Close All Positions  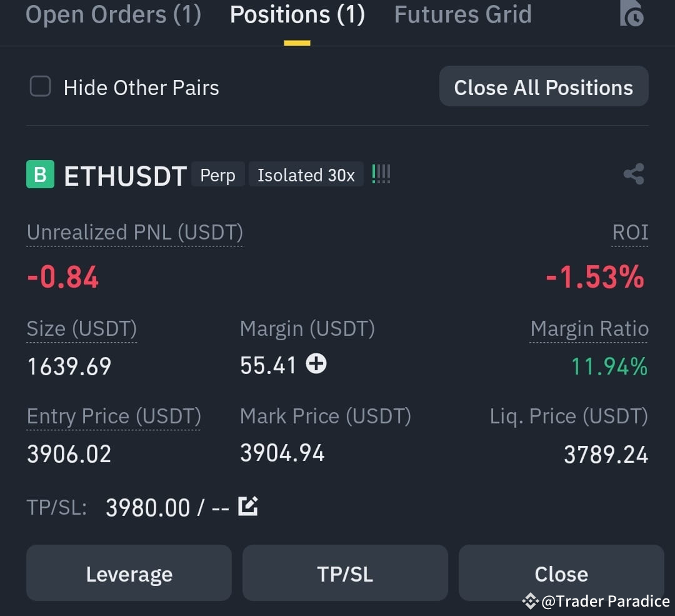(x=544, y=86)
